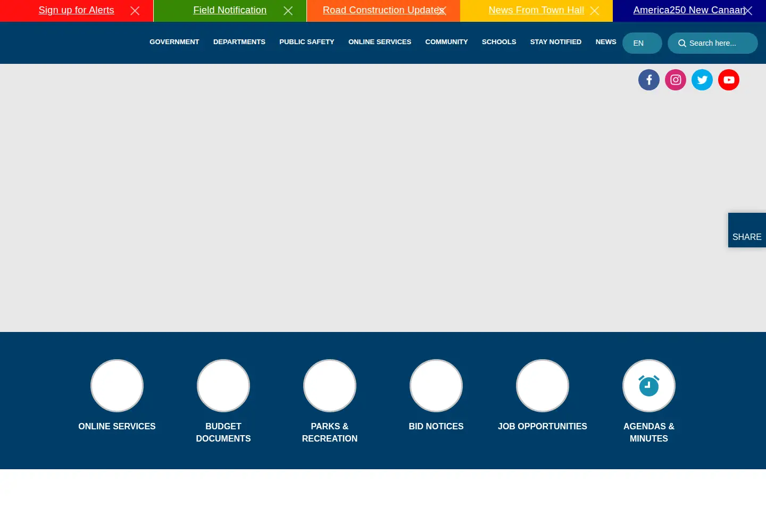
Task: Click the Parks & Recreation text label
Action: coord(330,433)
